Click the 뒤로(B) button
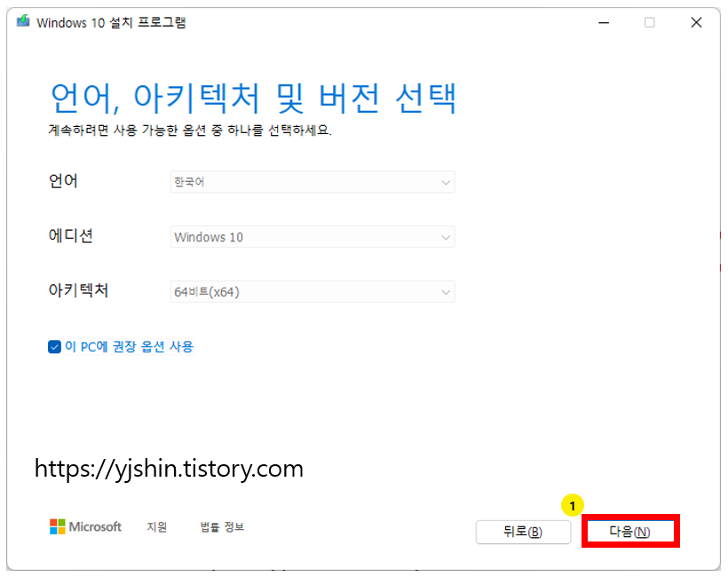Viewport: 728px width, 577px height. [x=523, y=532]
